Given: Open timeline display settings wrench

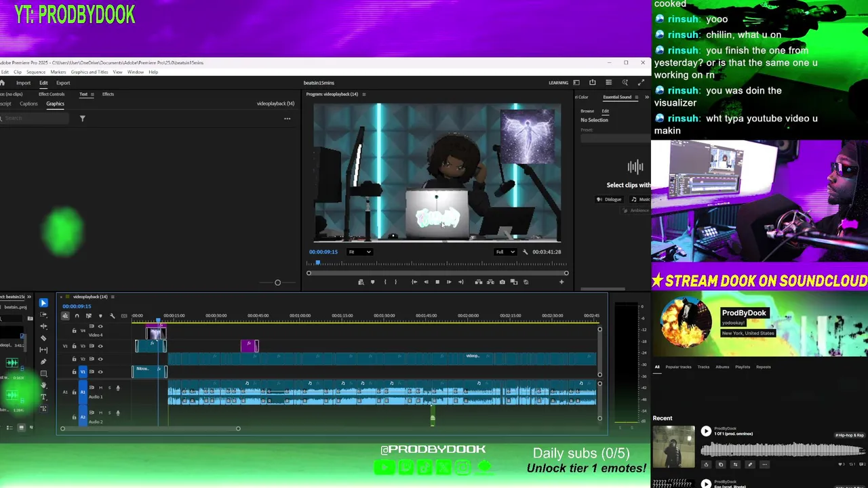Looking at the screenshot, I should (113, 316).
